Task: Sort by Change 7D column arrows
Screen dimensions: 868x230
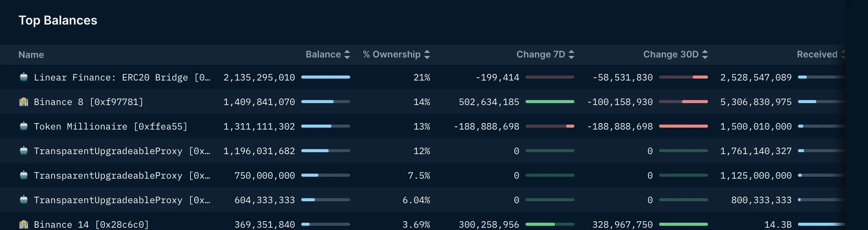Action: click(571, 54)
